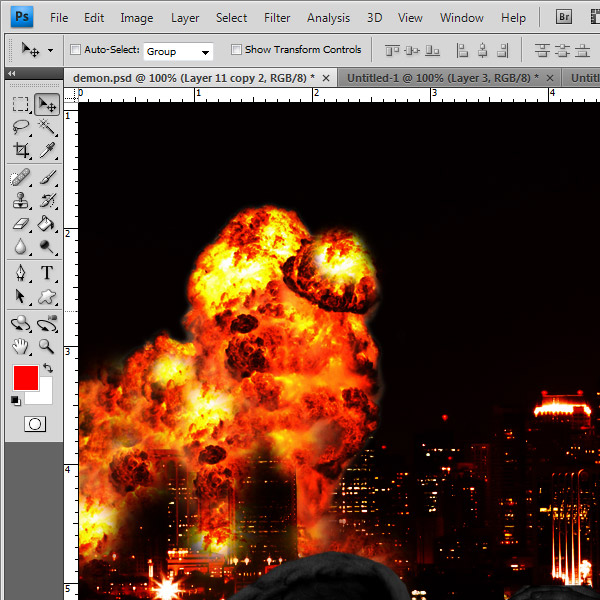Select the Magic Wand tool
The image size is (600, 600).
pyautogui.click(x=47, y=127)
